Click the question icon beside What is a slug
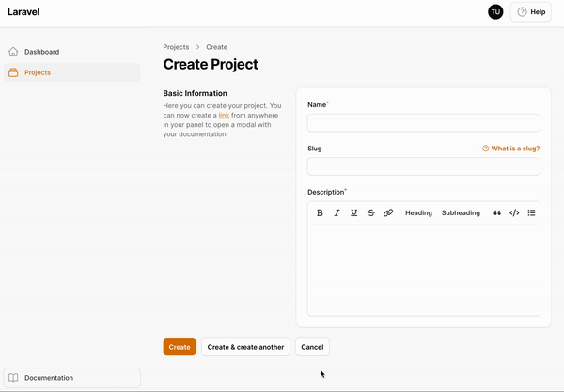Image resolution: width=564 pixels, height=392 pixels. click(485, 149)
